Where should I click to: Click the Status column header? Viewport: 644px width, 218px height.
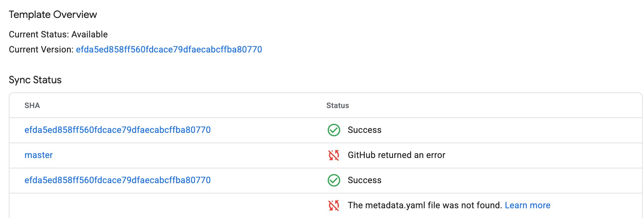tap(337, 106)
